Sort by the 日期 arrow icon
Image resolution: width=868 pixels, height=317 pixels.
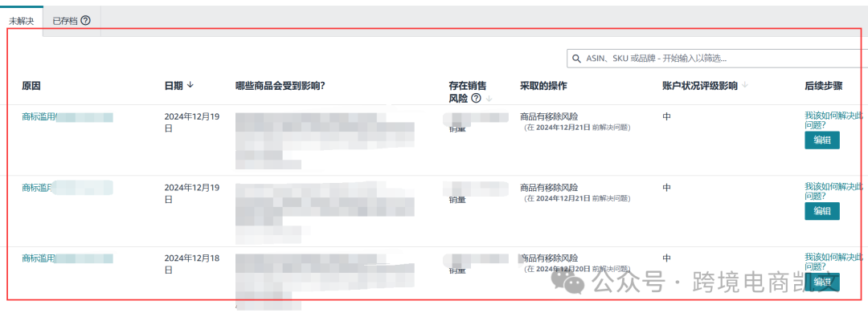[190, 84]
